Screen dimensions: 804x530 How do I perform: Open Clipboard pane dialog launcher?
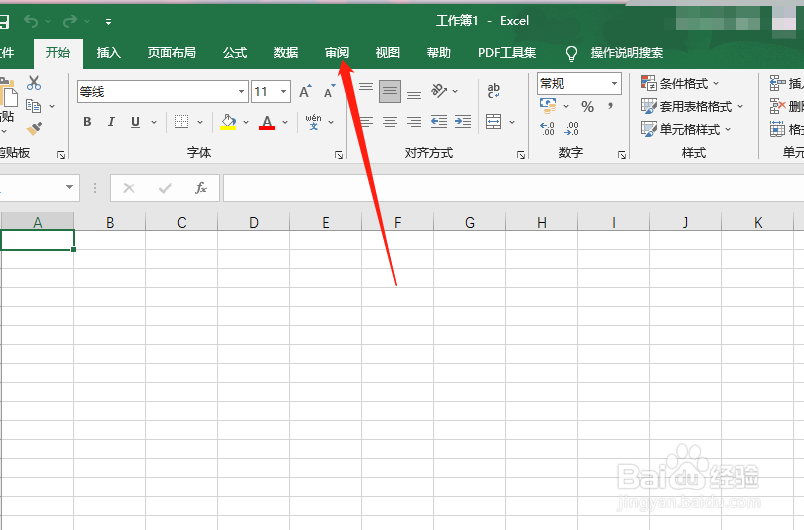61,155
